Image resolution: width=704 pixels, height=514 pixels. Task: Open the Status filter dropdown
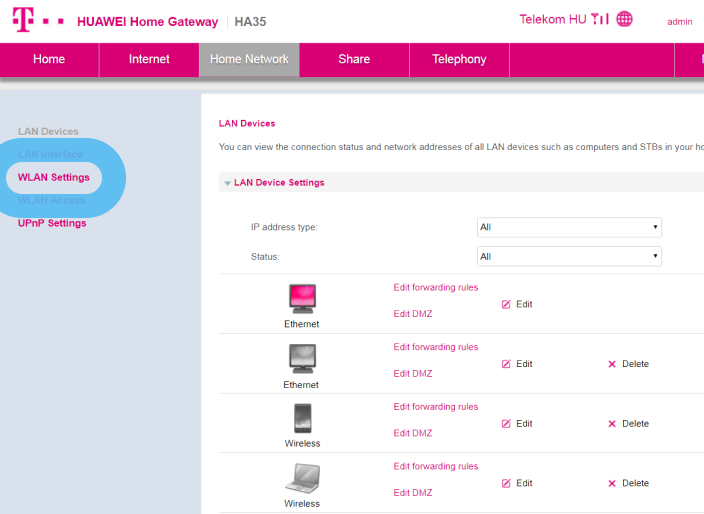(569, 257)
